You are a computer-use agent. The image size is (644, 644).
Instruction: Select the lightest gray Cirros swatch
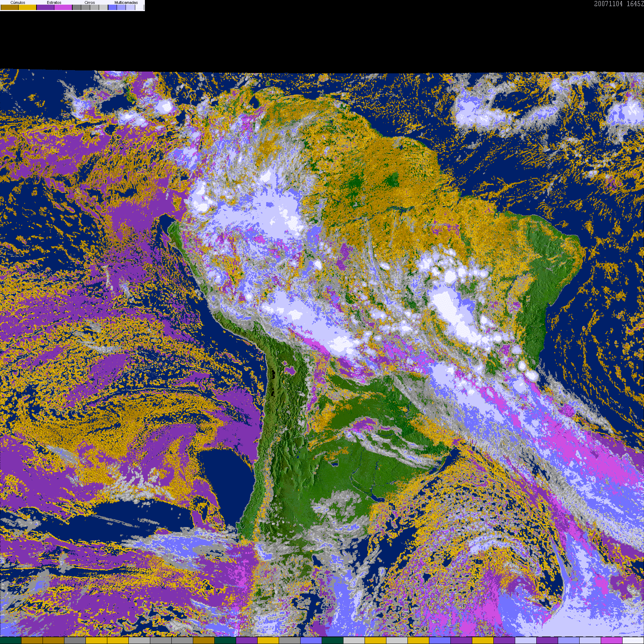click(103, 7)
